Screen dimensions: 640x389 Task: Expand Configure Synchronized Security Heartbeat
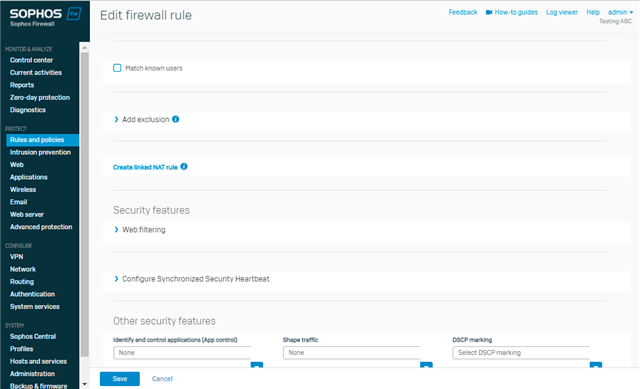click(192, 279)
